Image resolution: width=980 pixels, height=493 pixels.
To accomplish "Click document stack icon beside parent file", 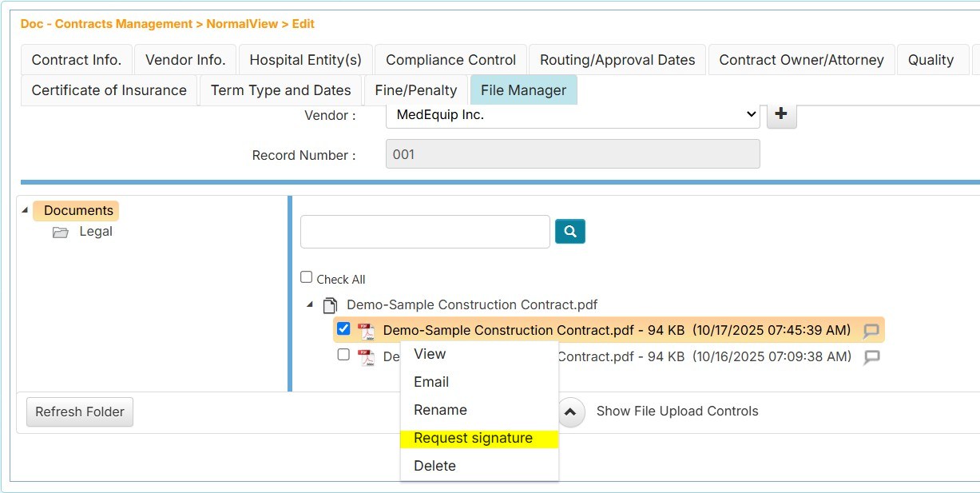I will (330, 305).
